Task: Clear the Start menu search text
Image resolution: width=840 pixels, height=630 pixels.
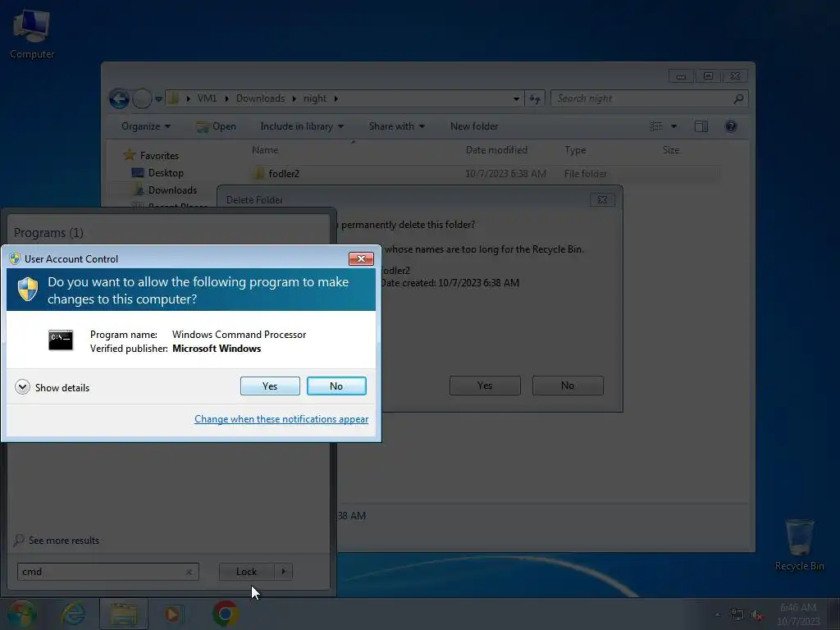Action: click(x=189, y=572)
